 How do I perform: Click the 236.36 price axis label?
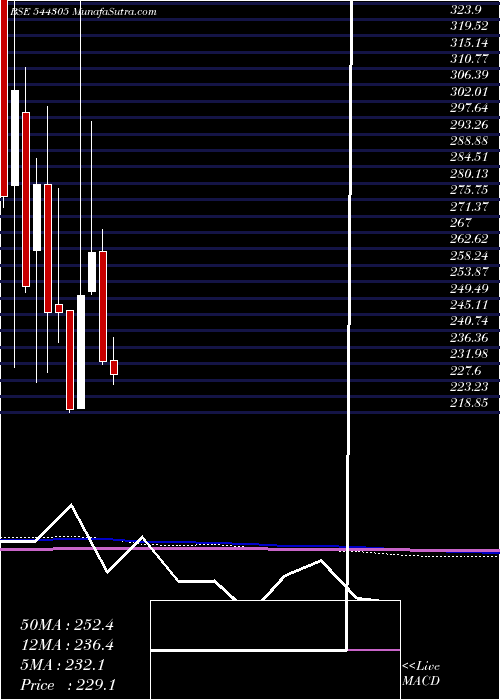point(469,337)
